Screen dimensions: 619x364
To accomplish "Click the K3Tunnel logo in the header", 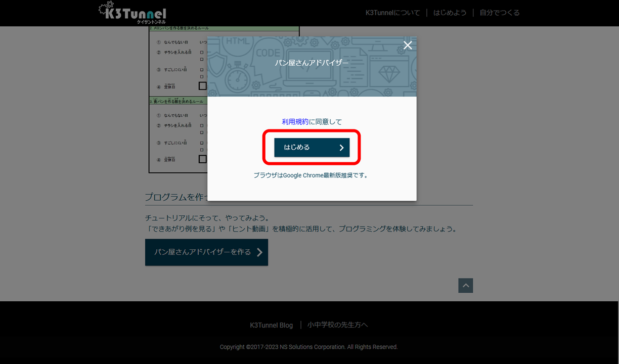I will pos(132,13).
